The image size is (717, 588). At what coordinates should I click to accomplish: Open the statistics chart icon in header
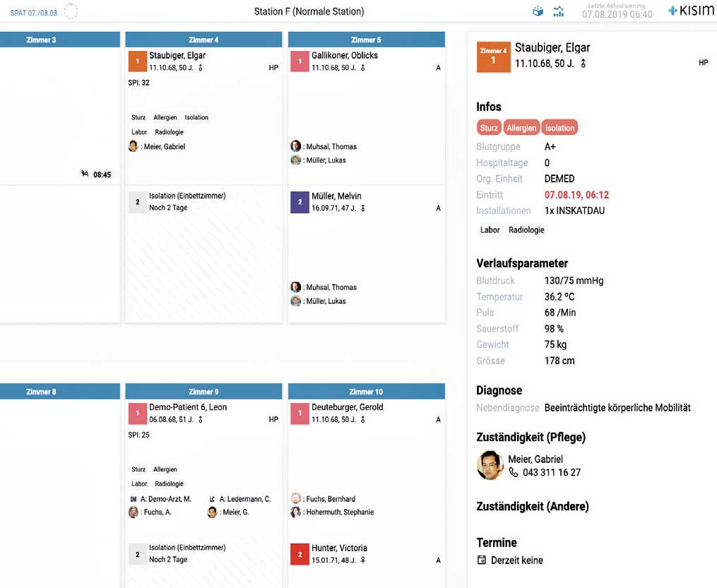559,11
